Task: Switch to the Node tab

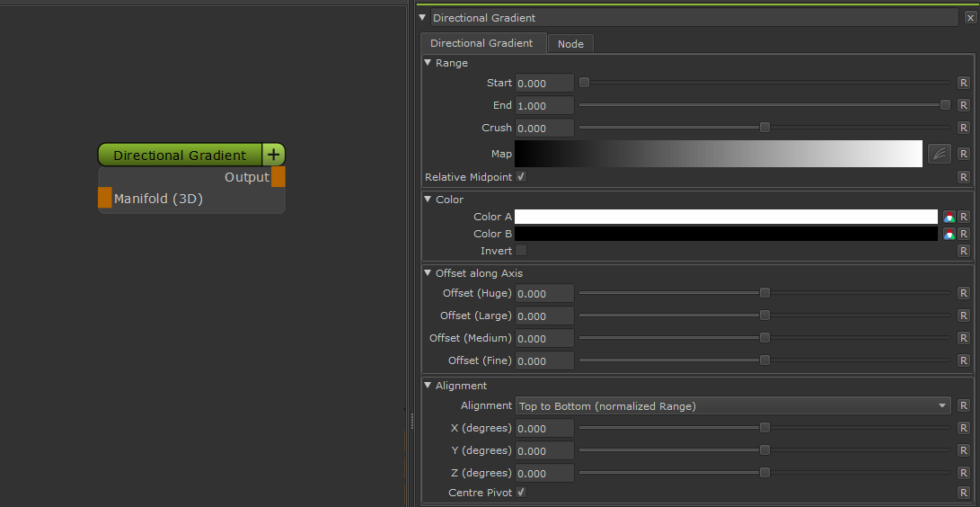Action: pos(570,44)
